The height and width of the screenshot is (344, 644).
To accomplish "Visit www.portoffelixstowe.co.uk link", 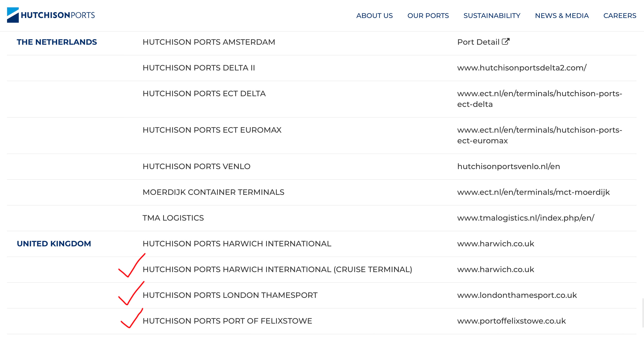I will [511, 321].
